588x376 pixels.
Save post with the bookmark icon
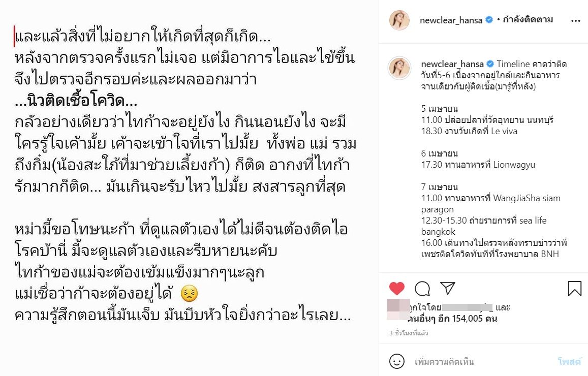point(574,288)
